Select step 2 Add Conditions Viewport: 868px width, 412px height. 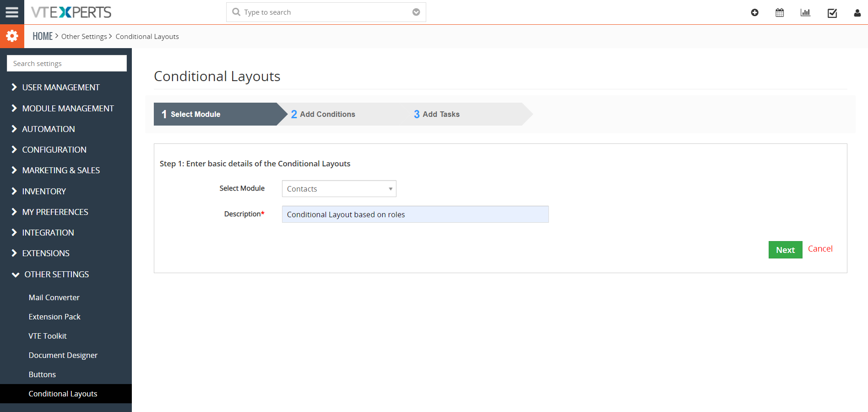[x=323, y=114]
